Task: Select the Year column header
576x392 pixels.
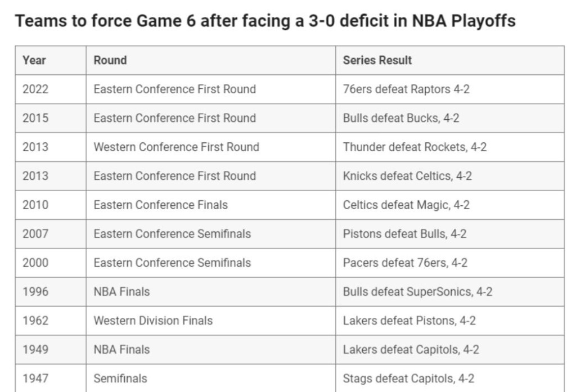Action: [x=51, y=60]
